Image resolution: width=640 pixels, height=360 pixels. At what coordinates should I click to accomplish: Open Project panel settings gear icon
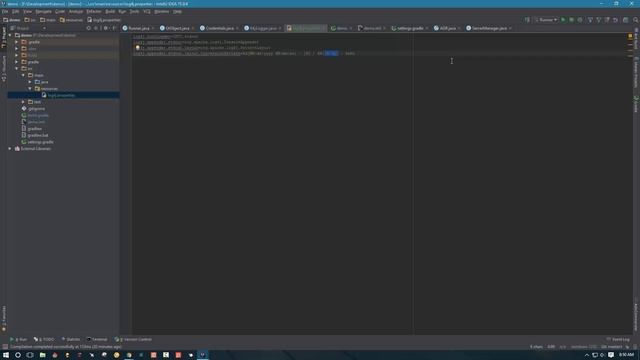[x=106, y=28]
